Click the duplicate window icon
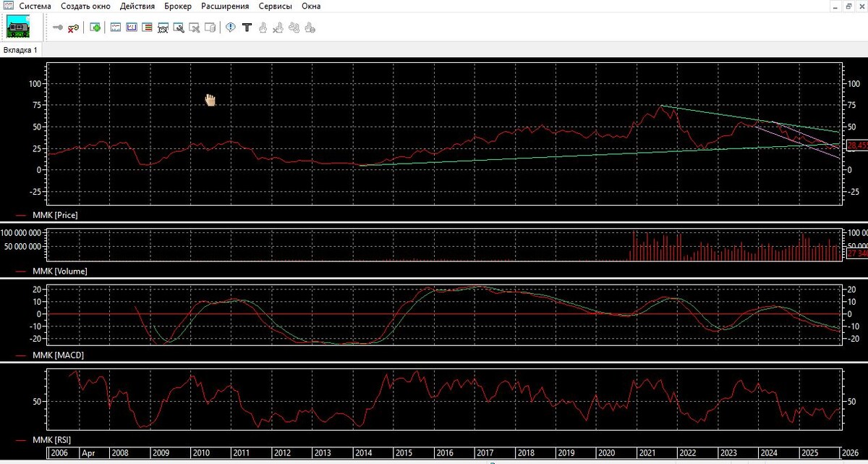The height and width of the screenshot is (464, 868). click(x=210, y=28)
